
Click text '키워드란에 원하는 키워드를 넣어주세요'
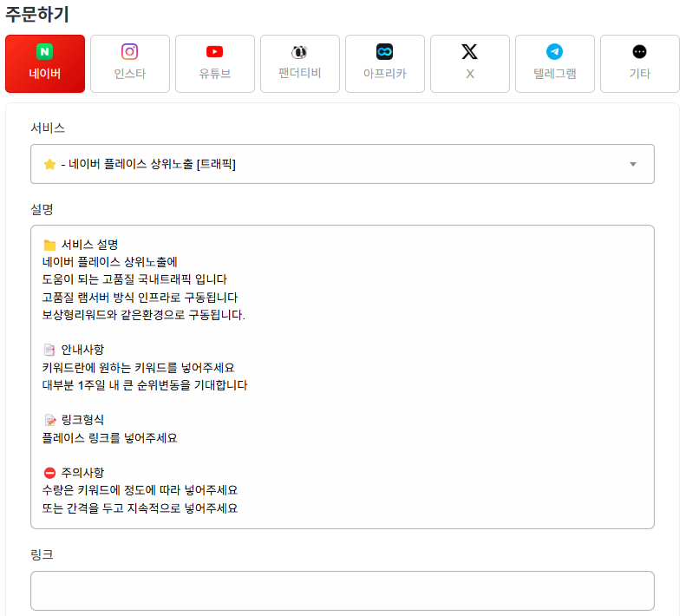(138, 368)
